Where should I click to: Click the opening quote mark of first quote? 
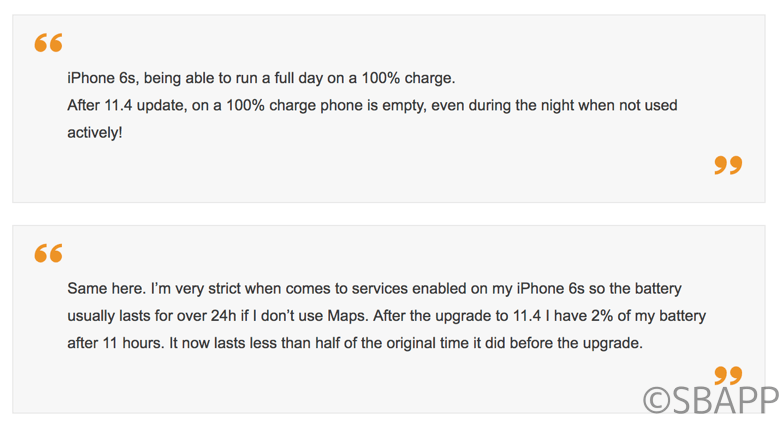48,43
